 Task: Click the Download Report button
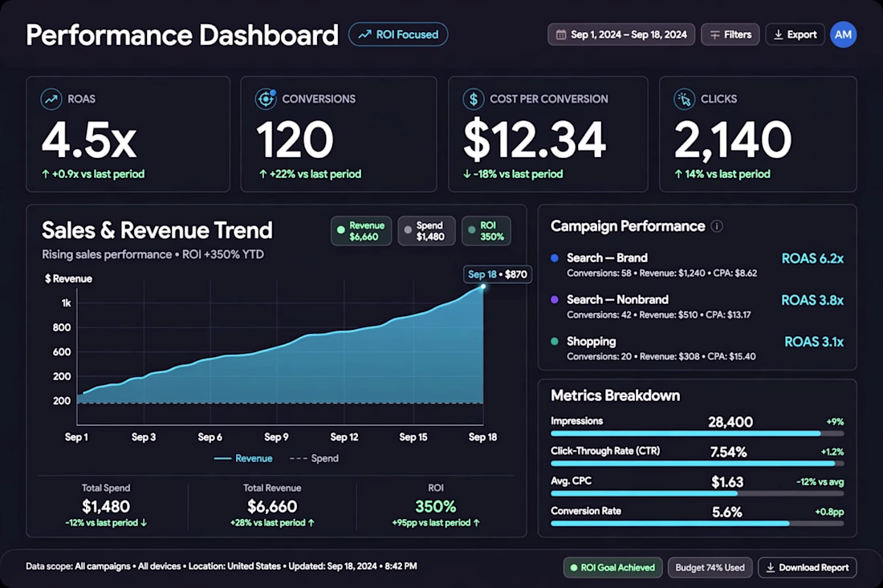coord(807,568)
